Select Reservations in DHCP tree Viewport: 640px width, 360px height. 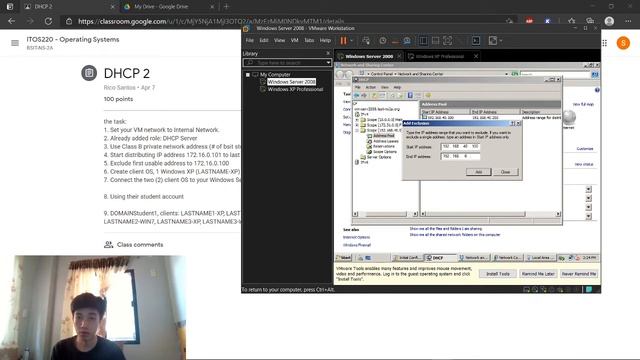coord(384,146)
